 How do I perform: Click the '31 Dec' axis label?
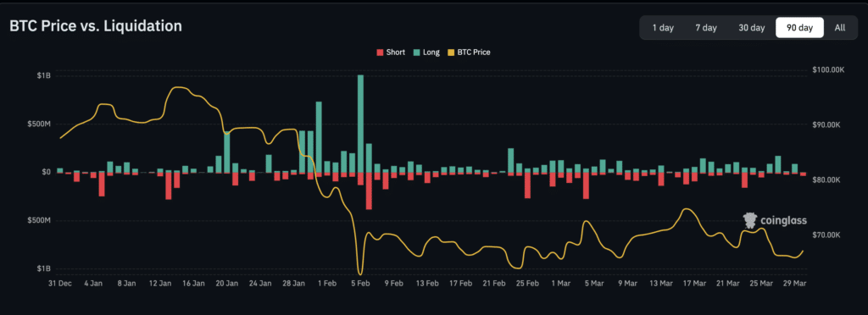[x=60, y=283]
